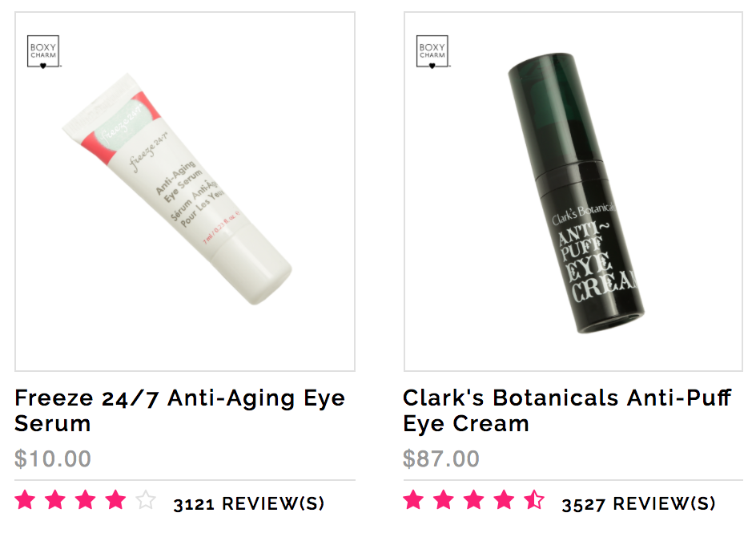Open the Clark's Botanicals Anti-Puff Eye Cream title link
The image size is (756, 537).
point(567,410)
